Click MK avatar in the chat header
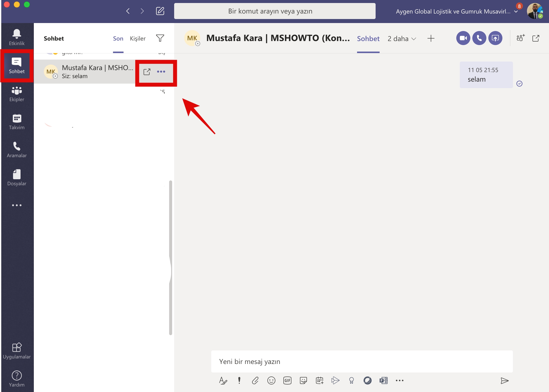Viewport: 549px width, 392px height. pyautogui.click(x=192, y=38)
